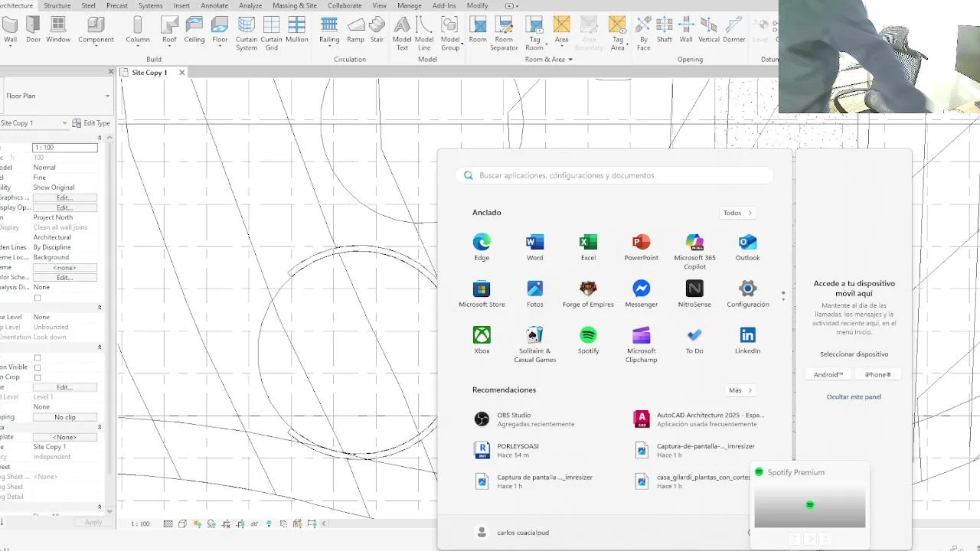Image resolution: width=980 pixels, height=551 pixels.
Task: Collapse the first properties section chevron
Action: click(100, 138)
